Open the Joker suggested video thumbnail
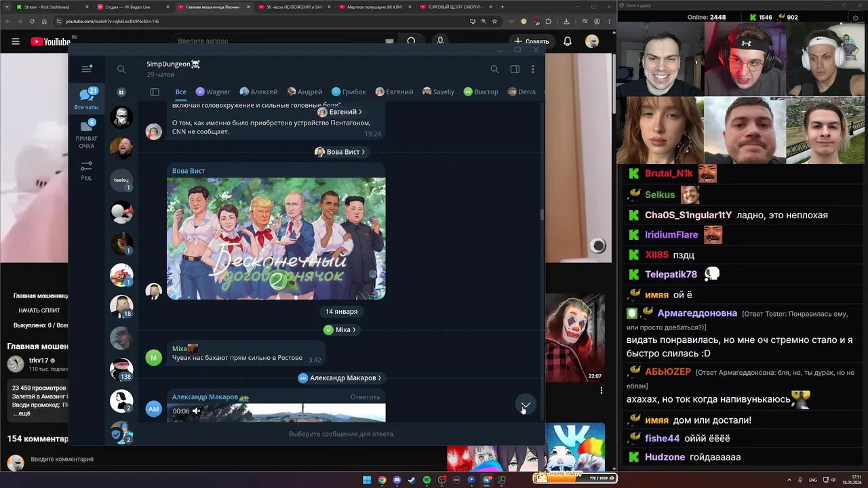 click(575, 337)
